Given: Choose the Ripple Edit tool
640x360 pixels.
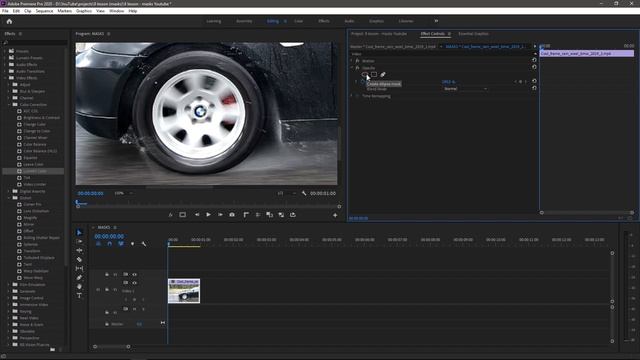Looking at the screenshot, I should pyautogui.click(x=79, y=250).
